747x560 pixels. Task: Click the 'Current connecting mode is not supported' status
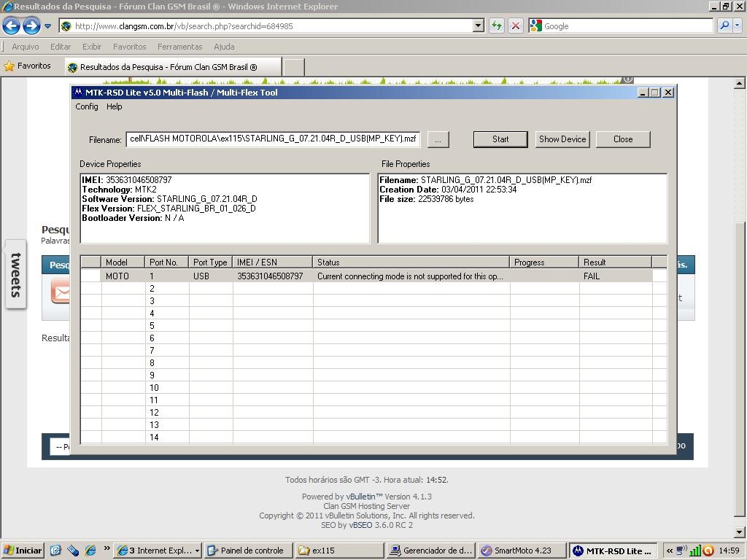point(410,276)
